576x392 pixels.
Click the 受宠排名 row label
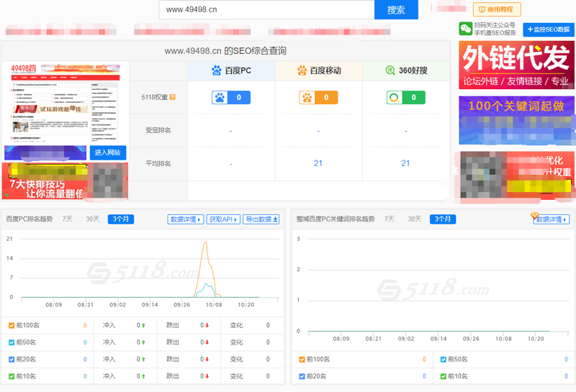click(x=158, y=130)
